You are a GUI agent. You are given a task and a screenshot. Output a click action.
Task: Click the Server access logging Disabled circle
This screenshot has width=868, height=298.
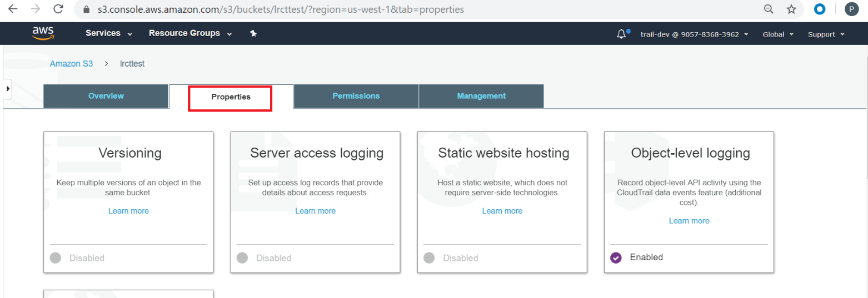point(242,257)
